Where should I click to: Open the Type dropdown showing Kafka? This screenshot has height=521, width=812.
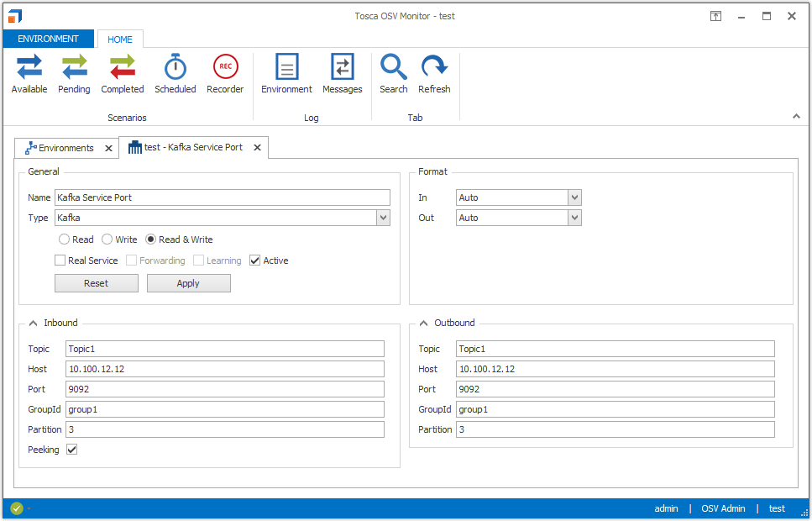[383, 218]
